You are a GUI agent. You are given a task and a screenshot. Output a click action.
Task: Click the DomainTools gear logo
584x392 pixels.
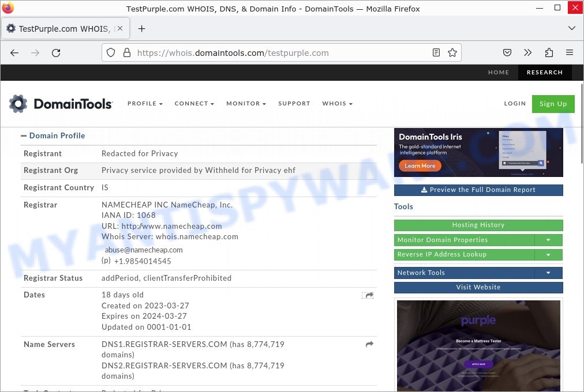click(18, 103)
